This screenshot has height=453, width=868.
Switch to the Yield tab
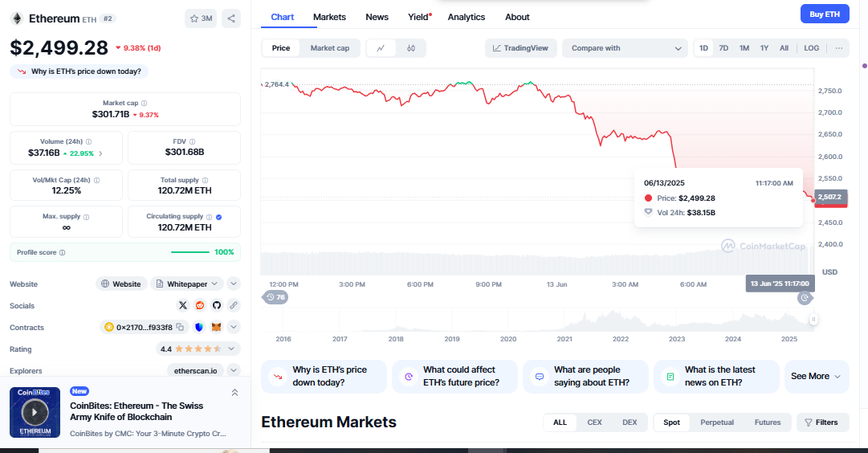click(x=419, y=17)
